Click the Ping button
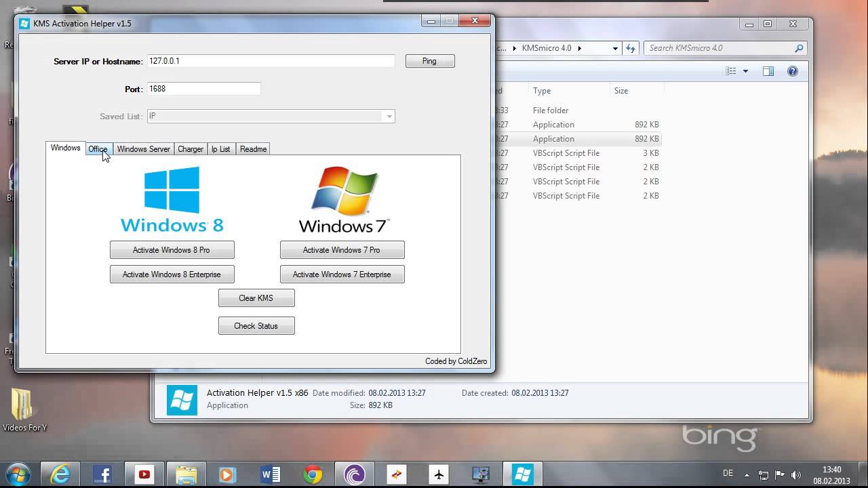The height and width of the screenshot is (488, 868). click(430, 61)
